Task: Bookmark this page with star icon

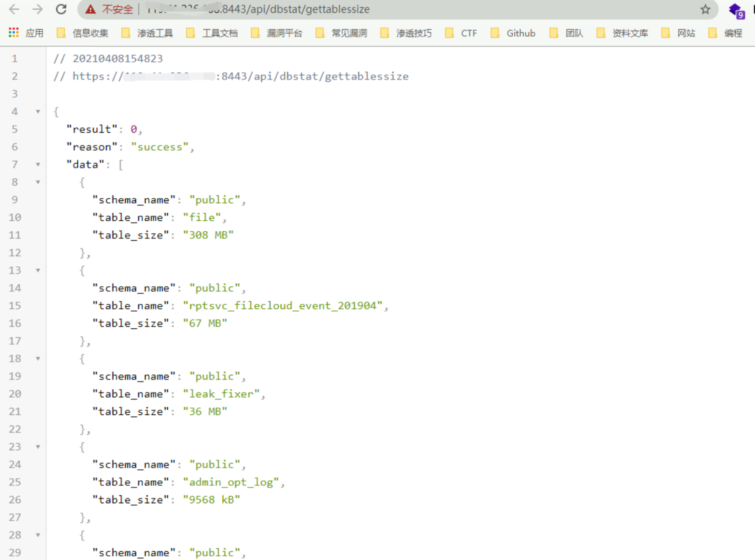Action: pos(705,9)
